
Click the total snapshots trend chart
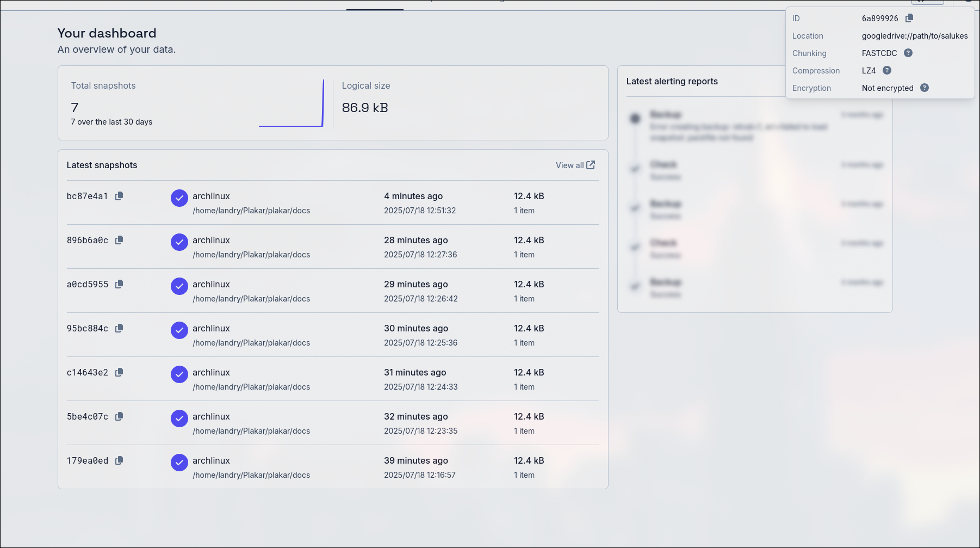pos(291,103)
